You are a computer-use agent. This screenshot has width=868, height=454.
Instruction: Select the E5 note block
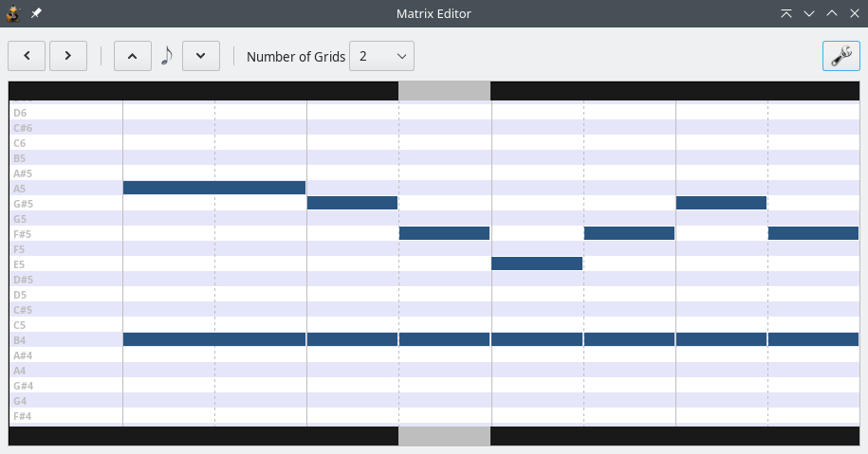[x=537, y=263]
